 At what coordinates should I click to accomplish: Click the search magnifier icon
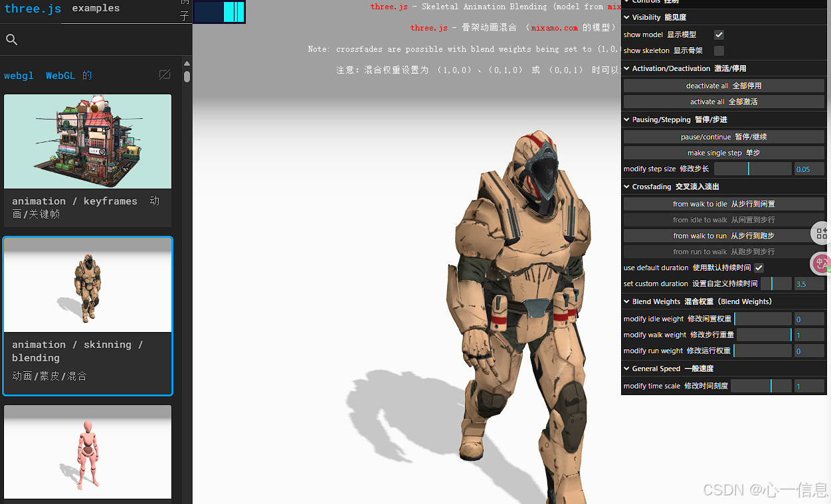[11, 40]
